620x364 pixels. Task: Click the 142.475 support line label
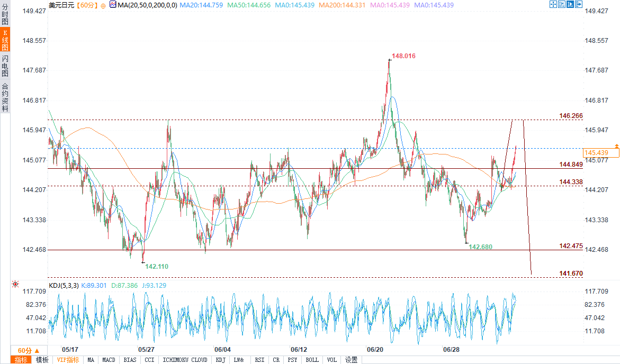[571, 246]
